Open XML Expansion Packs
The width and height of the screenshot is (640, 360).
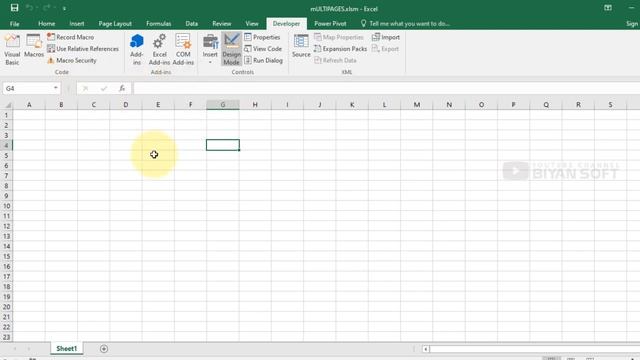(340, 49)
